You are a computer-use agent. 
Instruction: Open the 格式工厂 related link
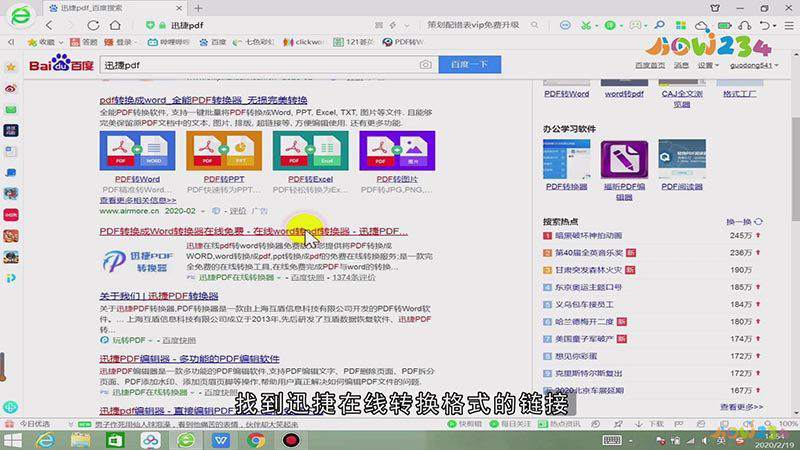click(740, 94)
